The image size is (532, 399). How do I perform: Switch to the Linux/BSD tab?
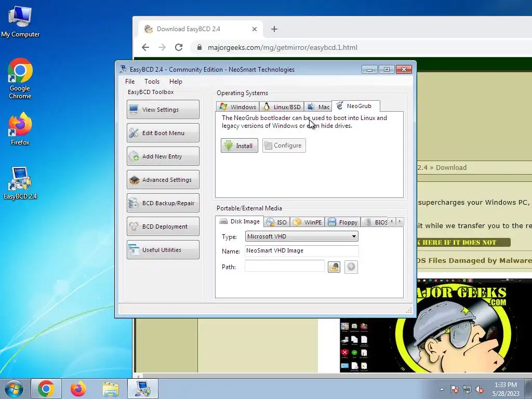(x=282, y=107)
